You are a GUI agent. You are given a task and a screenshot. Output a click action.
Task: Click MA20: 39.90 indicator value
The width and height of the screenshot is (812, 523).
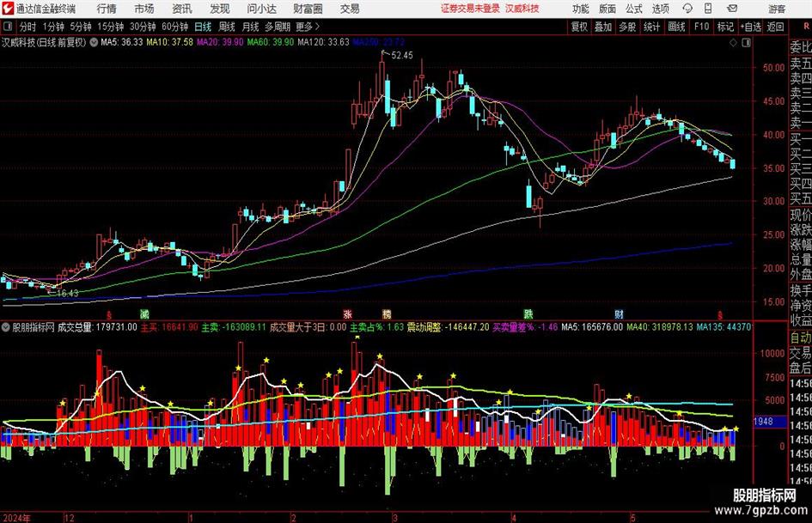[x=220, y=42]
